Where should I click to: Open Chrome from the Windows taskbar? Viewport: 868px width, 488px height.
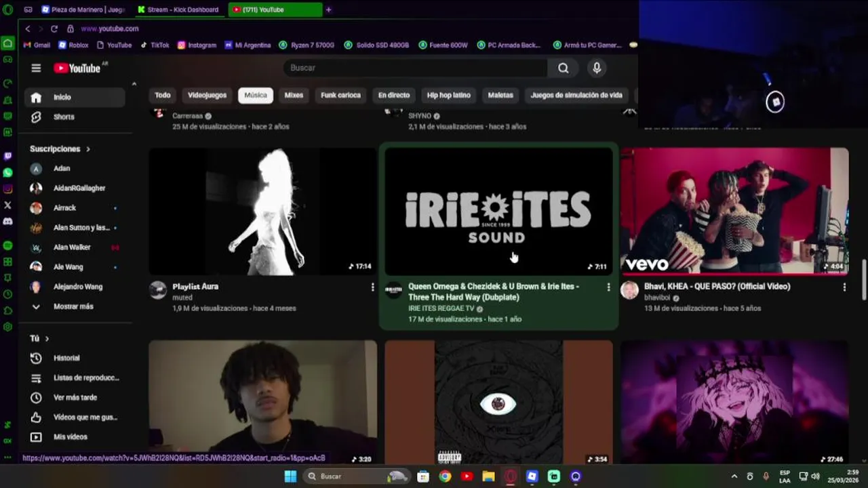[x=445, y=476]
